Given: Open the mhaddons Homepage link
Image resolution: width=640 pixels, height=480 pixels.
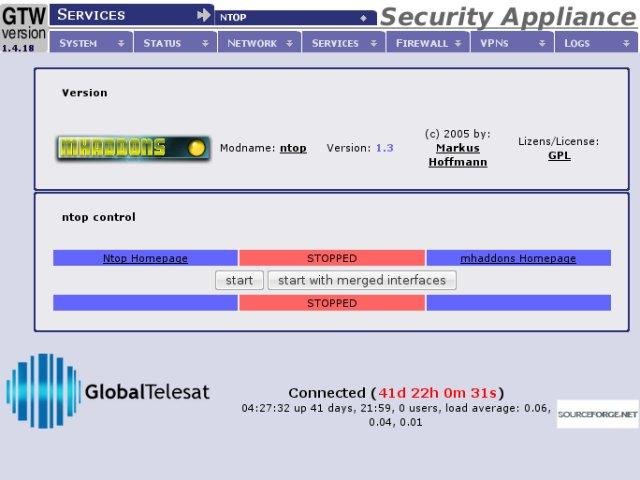Looking at the screenshot, I should pos(518,258).
